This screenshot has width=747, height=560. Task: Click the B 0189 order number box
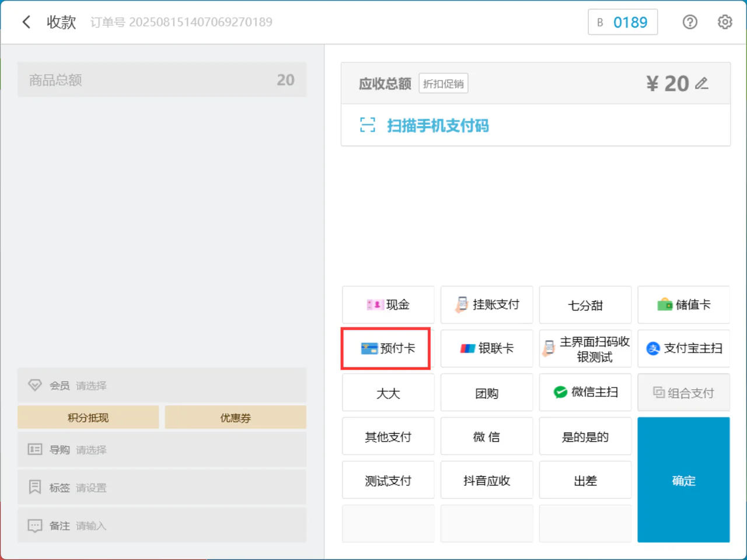[x=623, y=22]
